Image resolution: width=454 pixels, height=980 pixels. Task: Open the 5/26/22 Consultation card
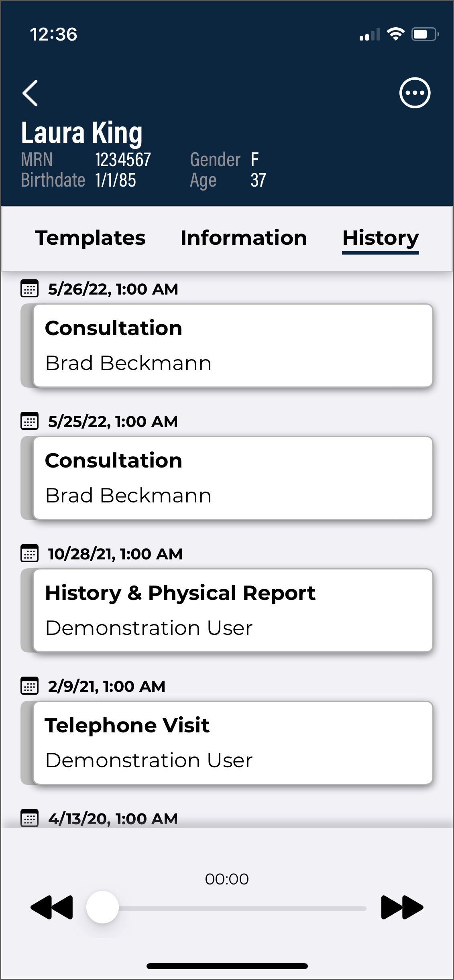pyautogui.click(x=232, y=346)
